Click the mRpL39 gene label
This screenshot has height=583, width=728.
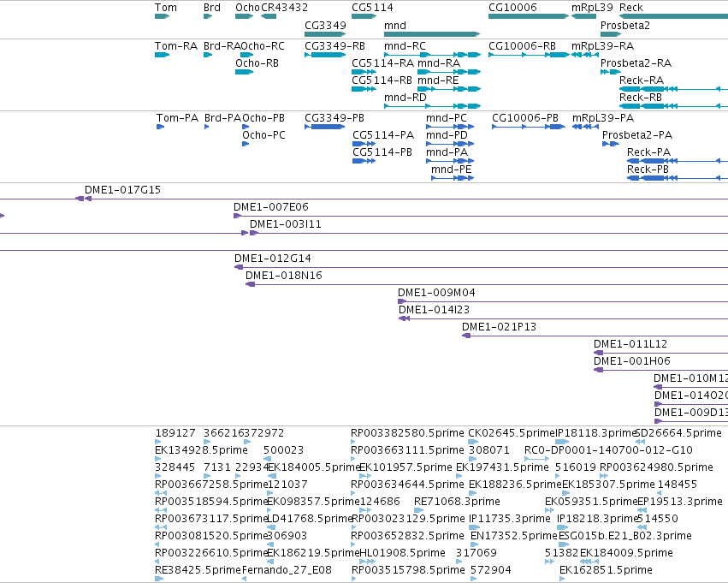pyautogui.click(x=592, y=8)
